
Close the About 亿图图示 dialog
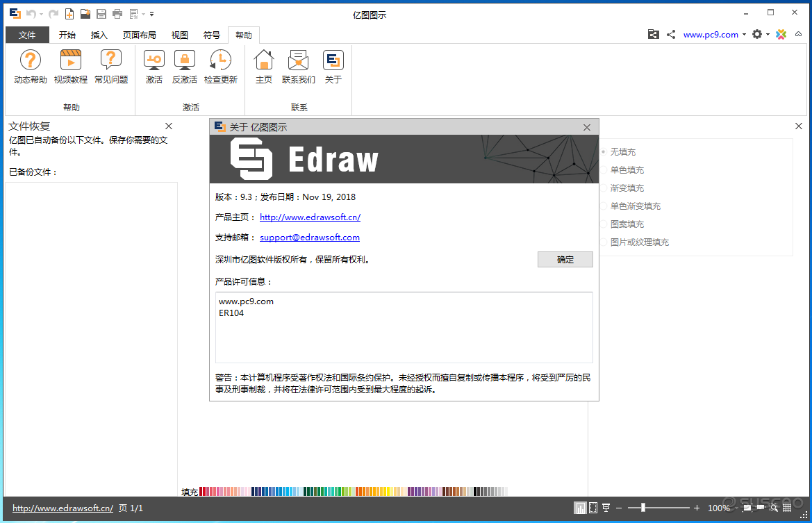pos(587,127)
